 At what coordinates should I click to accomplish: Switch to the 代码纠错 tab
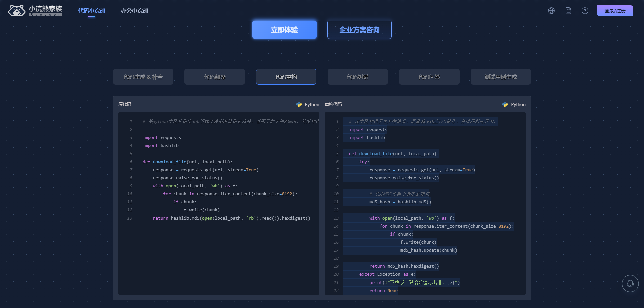coord(358,77)
